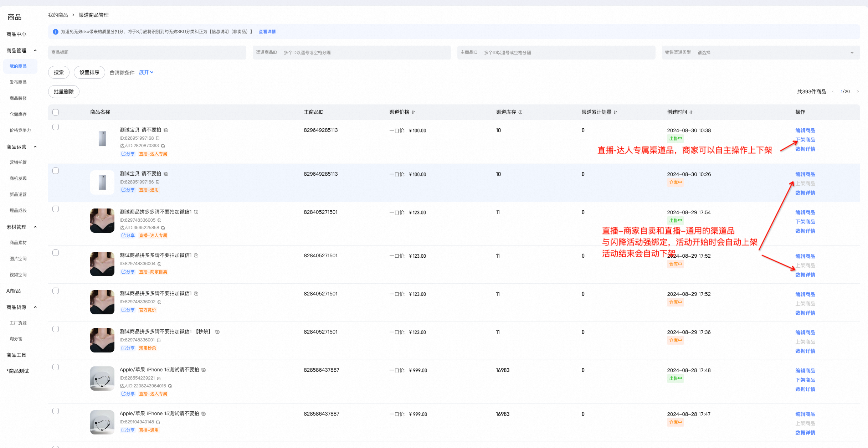Click the 主商品ID input field
Image resolution: width=868 pixels, height=448 pixels.
[x=556, y=52]
